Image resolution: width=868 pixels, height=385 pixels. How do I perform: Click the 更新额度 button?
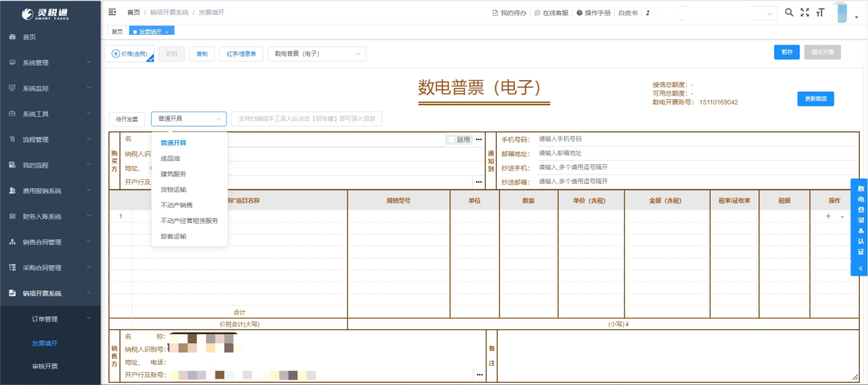[816, 98]
